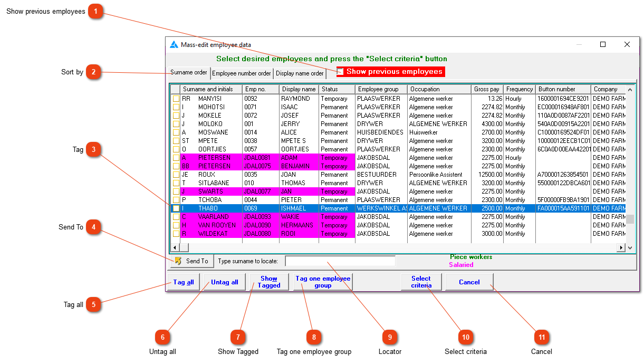The image size is (644, 364).
Task: Switch to Employee number order tab
Action: click(x=242, y=73)
